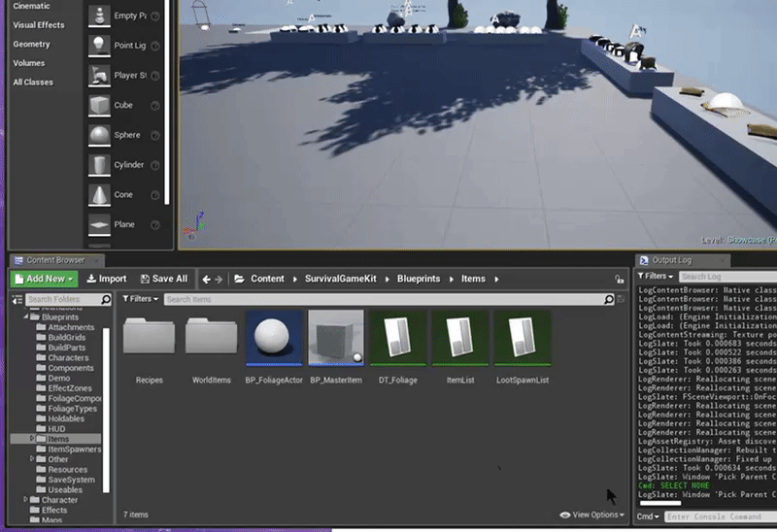Choose the Cube shape icon
The image size is (777, 532).
99,105
